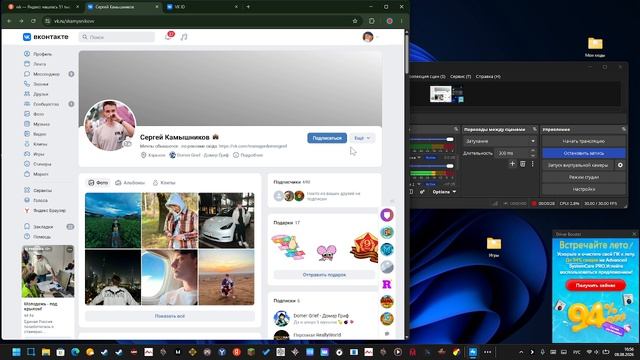The width and height of the screenshot is (640, 360).
Task: Open Справка menu in OBS
Action: click(488, 76)
